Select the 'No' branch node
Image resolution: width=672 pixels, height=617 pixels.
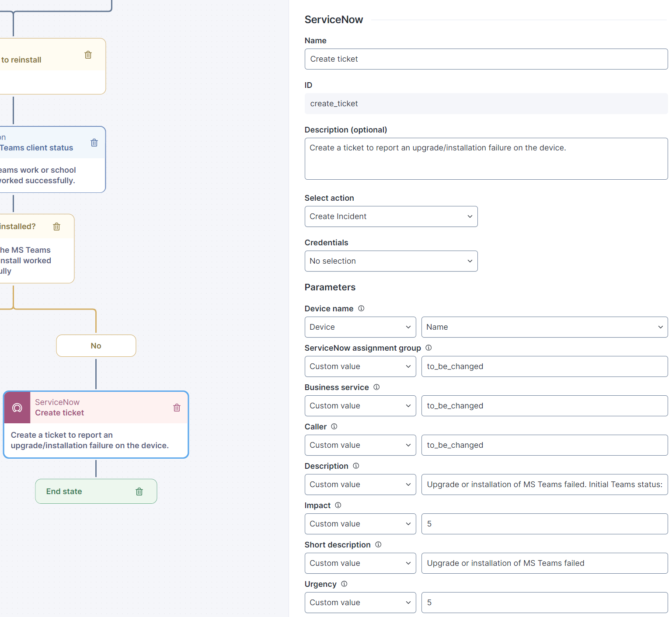point(96,346)
